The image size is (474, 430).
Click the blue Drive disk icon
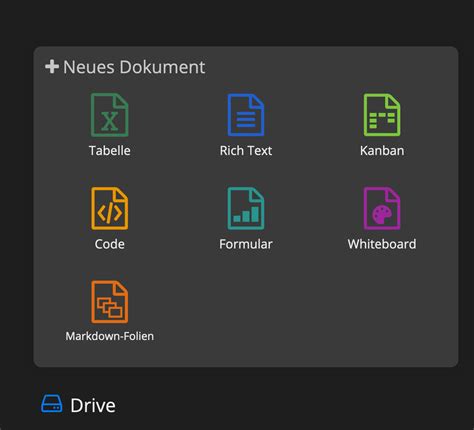coord(52,404)
